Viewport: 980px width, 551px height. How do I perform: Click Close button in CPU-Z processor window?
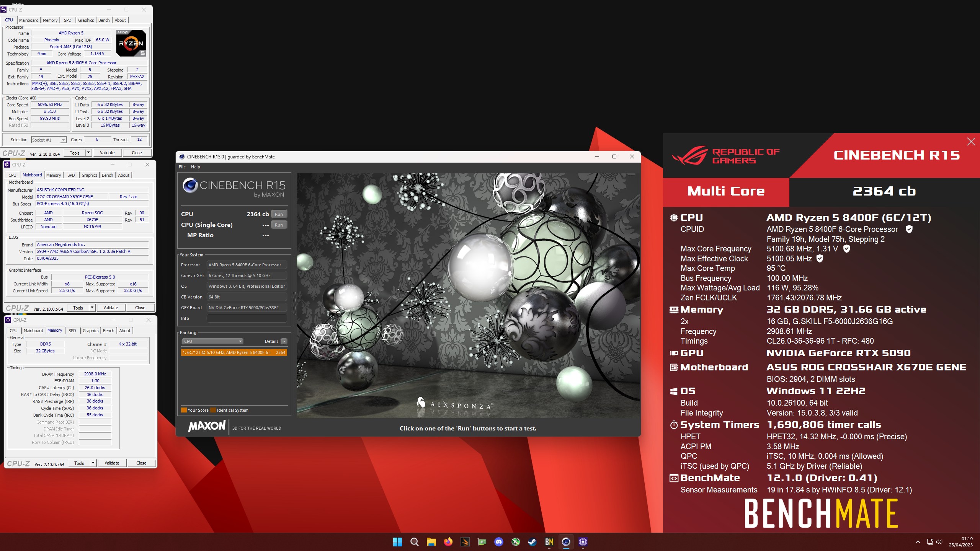[x=137, y=153]
